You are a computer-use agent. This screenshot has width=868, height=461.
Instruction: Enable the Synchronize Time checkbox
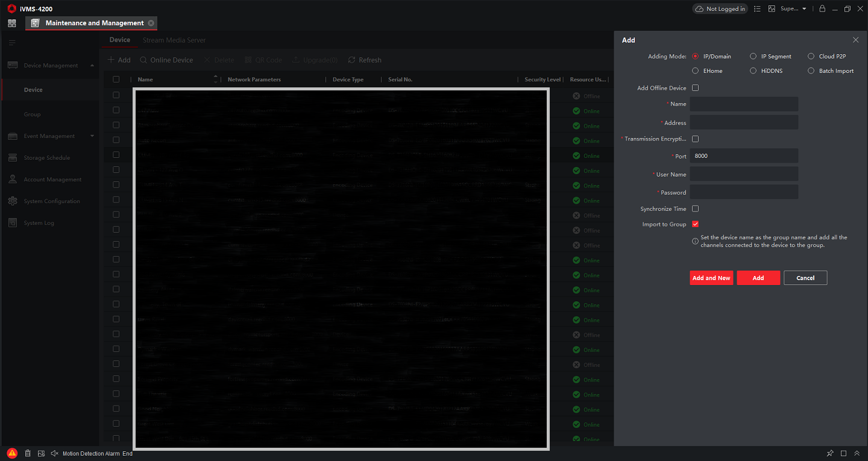[695, 209]
